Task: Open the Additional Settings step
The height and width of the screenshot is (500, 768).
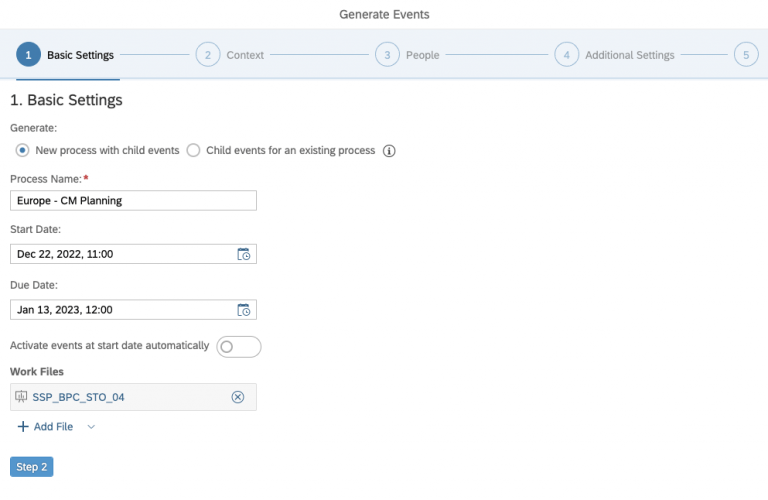Action: 629,55
